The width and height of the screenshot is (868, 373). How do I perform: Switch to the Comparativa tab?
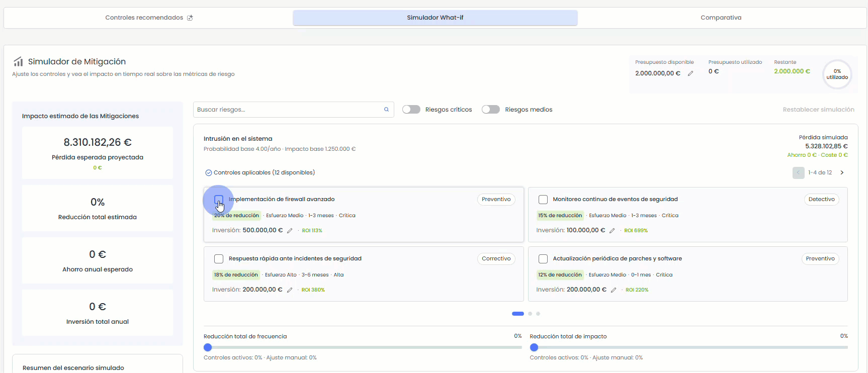pos(721,18)
